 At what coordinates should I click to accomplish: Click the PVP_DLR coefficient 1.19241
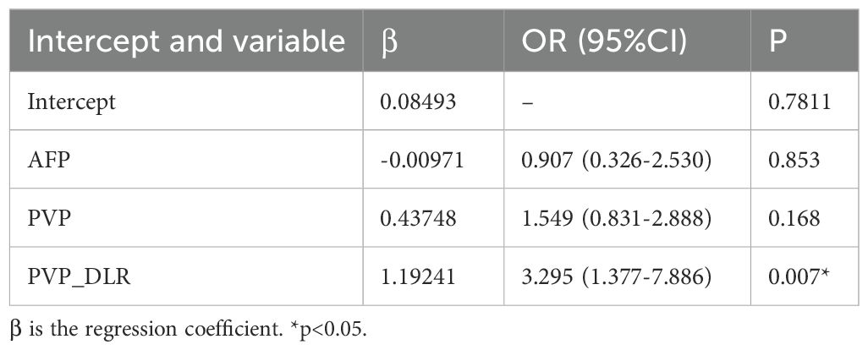417,276
